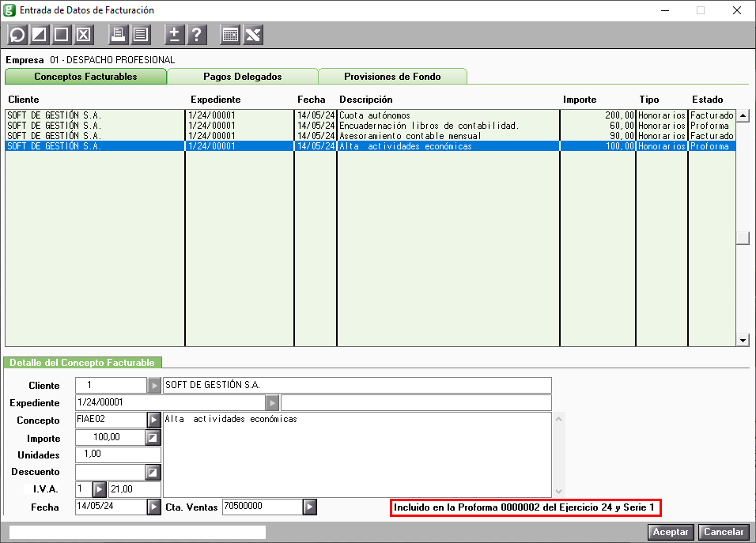Image resolution: width=756 pixels, height=543 pixels.
Task: Focus the Concepto code field FIAE02
Action: (112, 420)
